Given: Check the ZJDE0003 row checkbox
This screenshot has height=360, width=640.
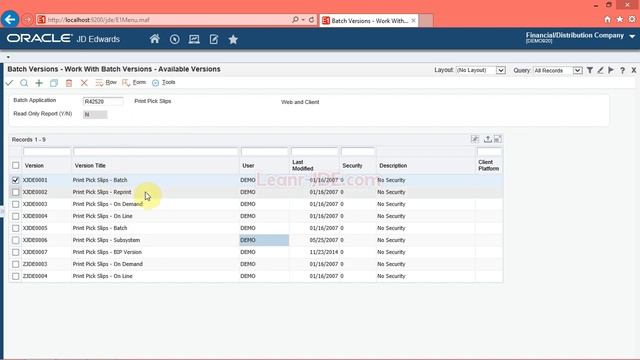Looking at the screenshot, I should click(x=16, y=264).
